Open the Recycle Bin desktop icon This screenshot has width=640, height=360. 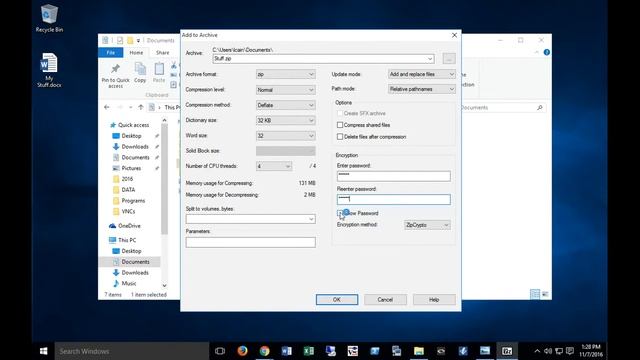[49, 18]
